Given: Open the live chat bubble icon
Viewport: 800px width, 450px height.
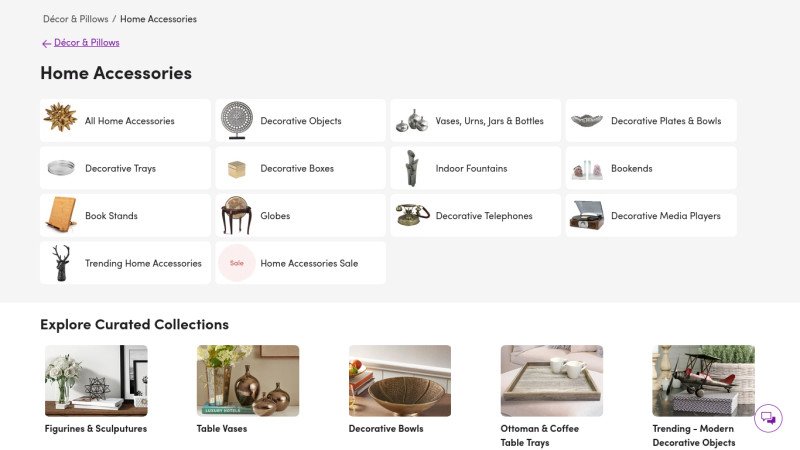Looking at the screenshot, I should coord(768,418).
